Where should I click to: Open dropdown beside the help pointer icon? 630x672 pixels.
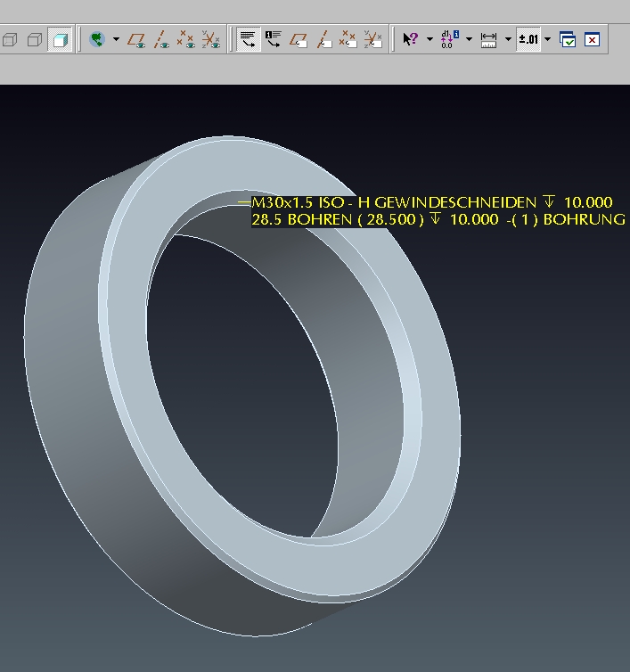[x=430, y=39]
